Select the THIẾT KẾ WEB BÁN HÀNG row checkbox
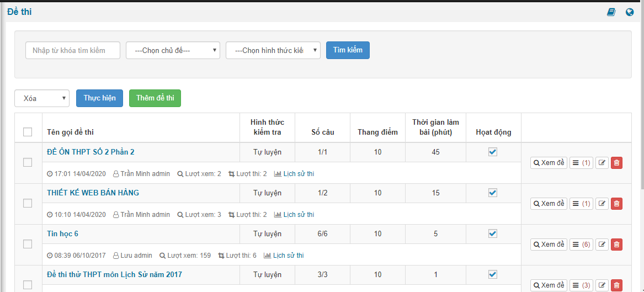The height and width of the screenshot is (292, 644). click(x=28, y=203)
